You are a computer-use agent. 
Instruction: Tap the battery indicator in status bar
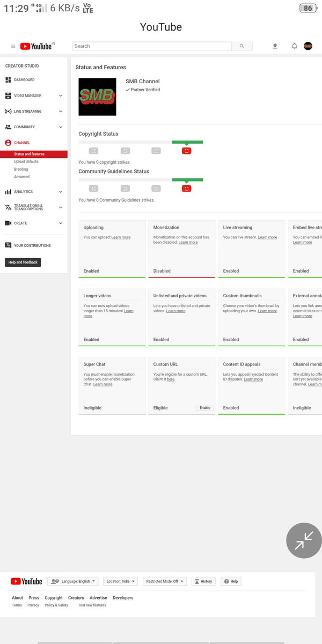[308, 8]
